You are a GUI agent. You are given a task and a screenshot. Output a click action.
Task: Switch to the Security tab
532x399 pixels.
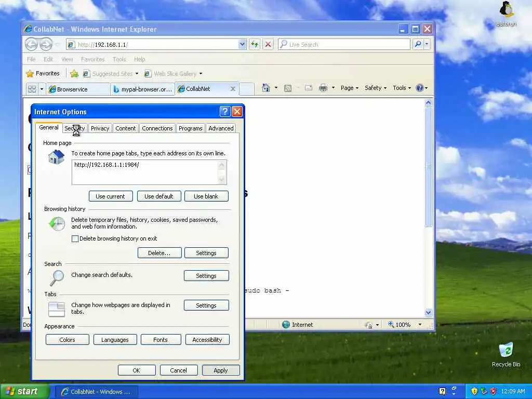coord(75,128)
